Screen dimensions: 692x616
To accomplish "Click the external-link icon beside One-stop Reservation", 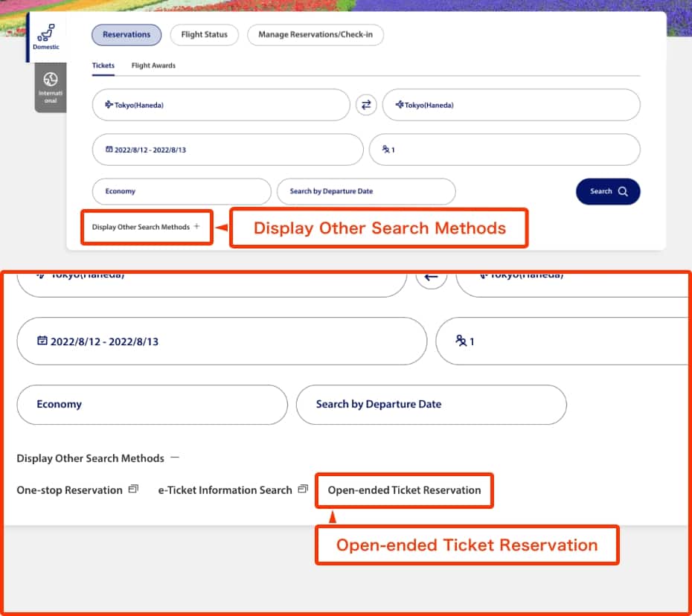I will 133,490.
